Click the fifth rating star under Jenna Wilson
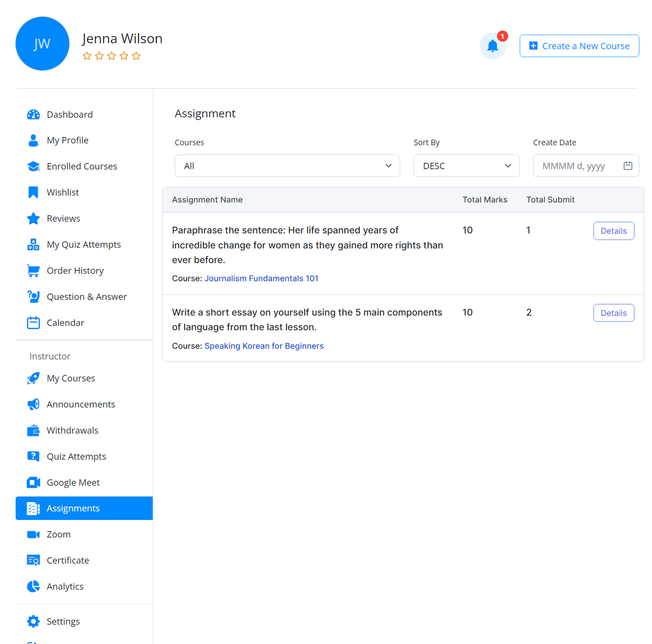Screen dimensions: 652x644 [136, 56]
